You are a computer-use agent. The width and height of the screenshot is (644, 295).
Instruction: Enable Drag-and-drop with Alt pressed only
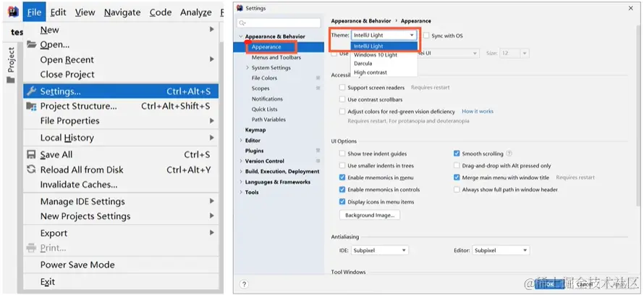pyautogui.click(x=457, y=166)
